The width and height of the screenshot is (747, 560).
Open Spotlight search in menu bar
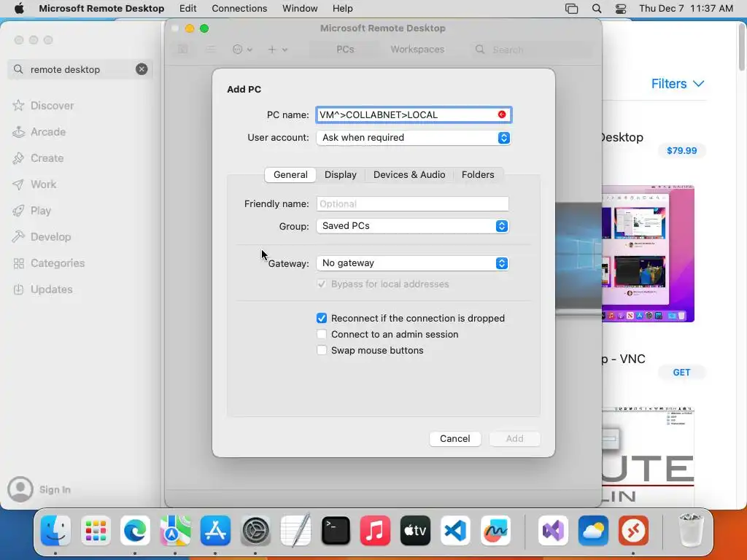pyautogui.click(x=597, y=9)
